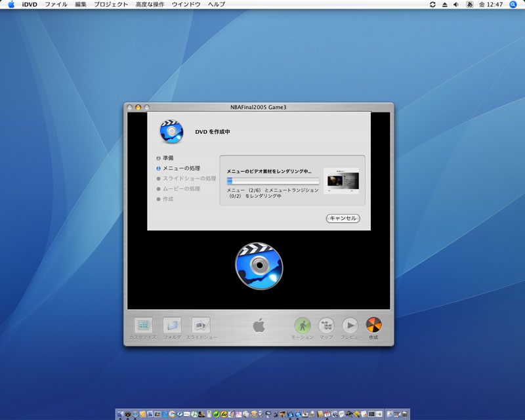Click the menu preview thumbnail
The height and width of the screenshot is (420, 525).
click(342, 180)
